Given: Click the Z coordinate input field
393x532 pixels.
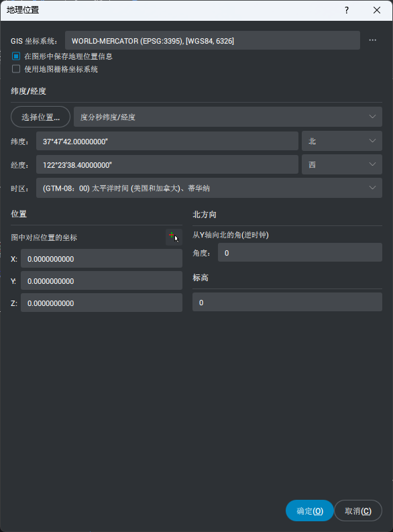Looking at the screenshot, I should [x=101, y=303].
